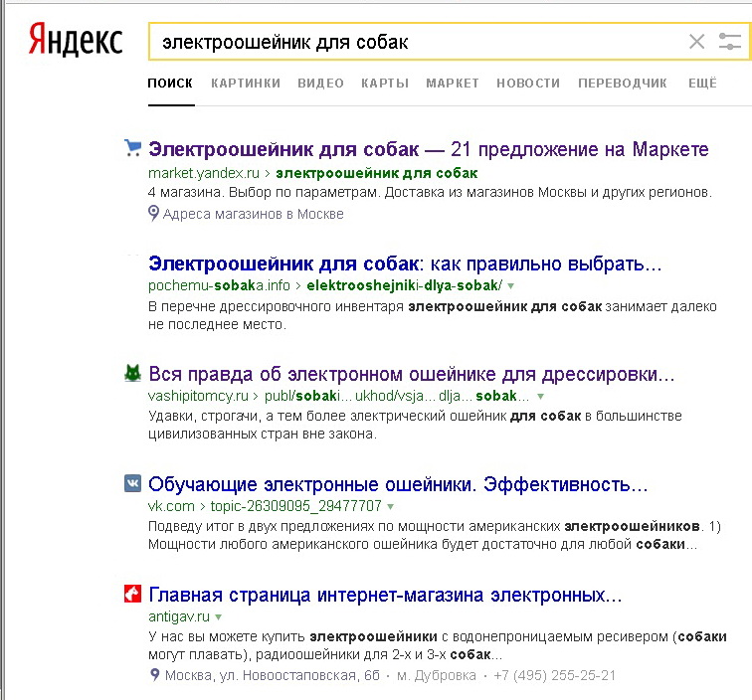Open dropdown arrow next to antigav.ru
This screenshot has height=700, width=752.
pos(218,616)
